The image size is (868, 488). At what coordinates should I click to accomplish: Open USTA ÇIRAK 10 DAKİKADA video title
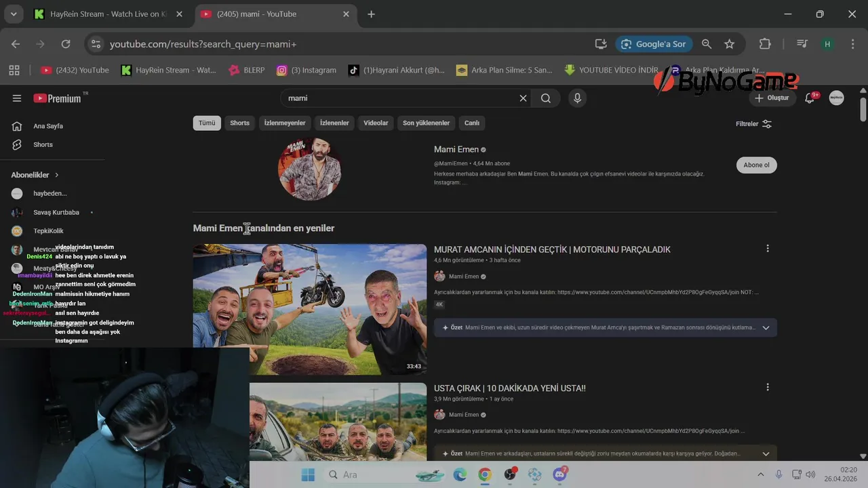pyautogui.click(x=510, y=388)
